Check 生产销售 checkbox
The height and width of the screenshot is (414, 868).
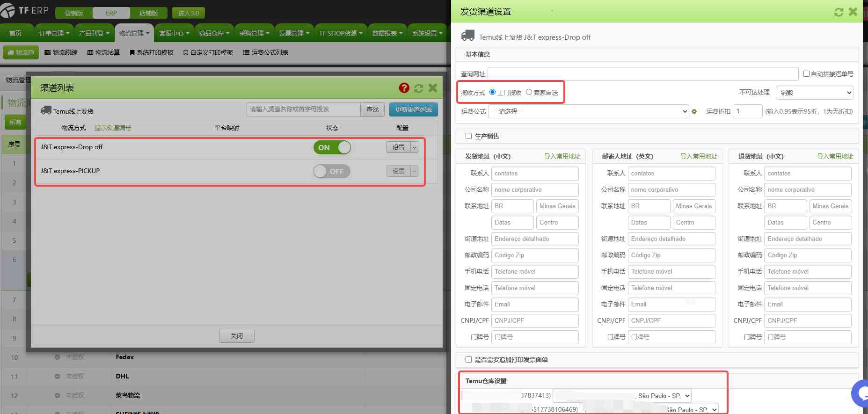tap(468, 136)
